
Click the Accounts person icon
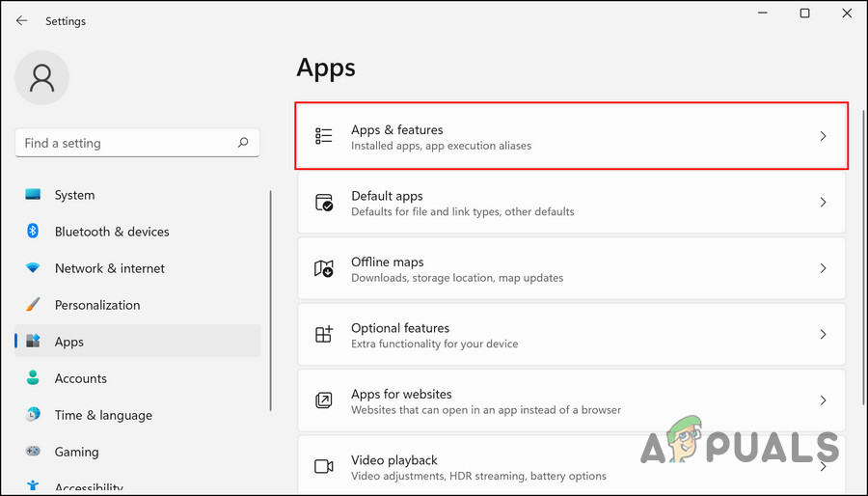click(33, 377)
